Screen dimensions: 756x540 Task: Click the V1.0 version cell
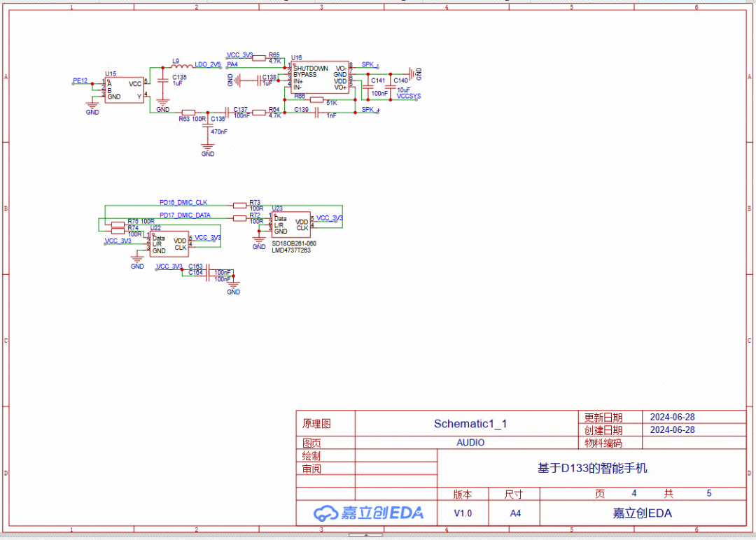pos(463,513)
